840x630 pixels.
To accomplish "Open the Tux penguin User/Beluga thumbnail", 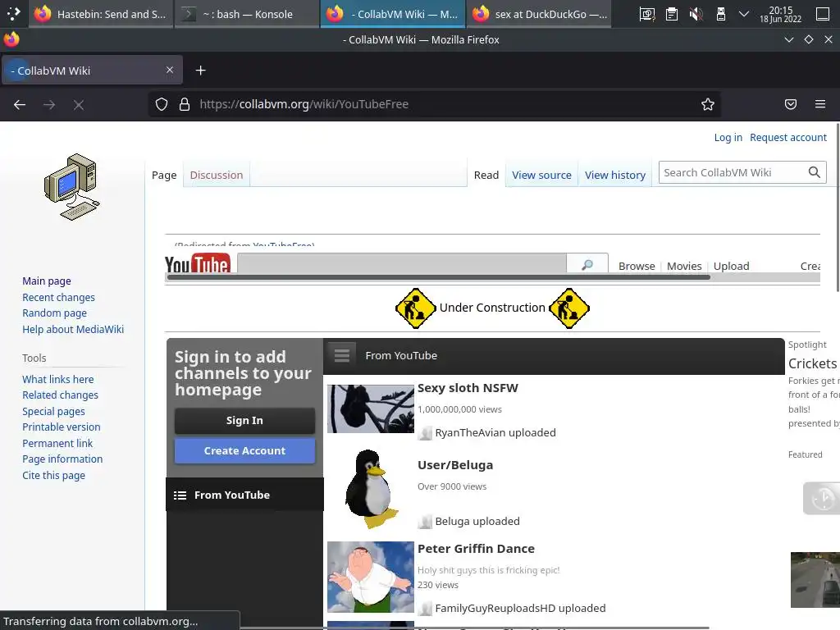I will (371, 489).
